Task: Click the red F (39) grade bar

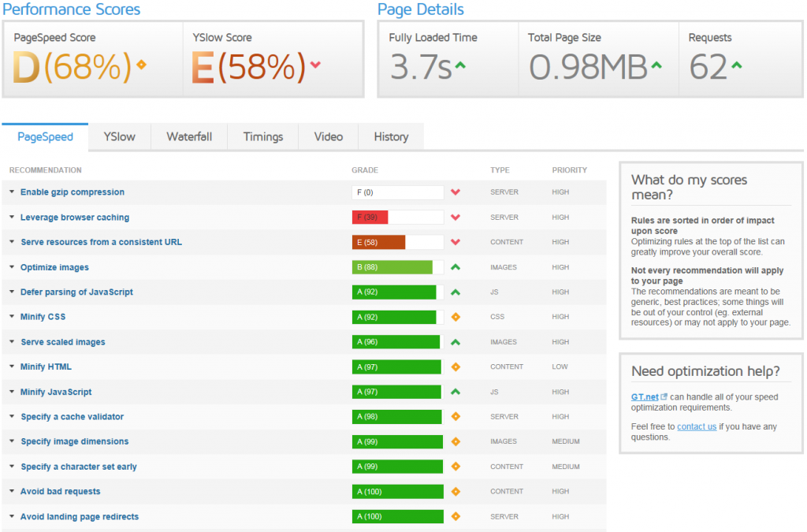Action: [370, 217]
